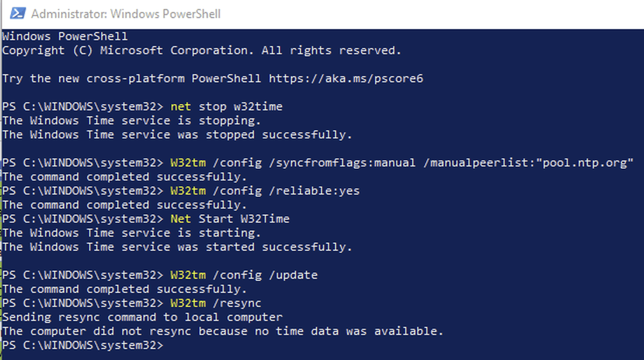Click the first 'Windows PowerShell' banner line
The image size is (644, 360).
pos(65,36)
